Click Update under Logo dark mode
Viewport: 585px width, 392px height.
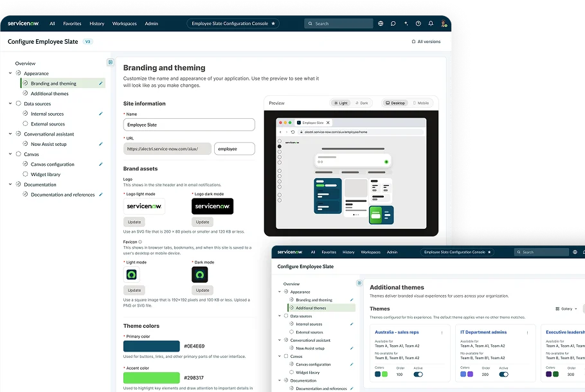tap(203, 222)
